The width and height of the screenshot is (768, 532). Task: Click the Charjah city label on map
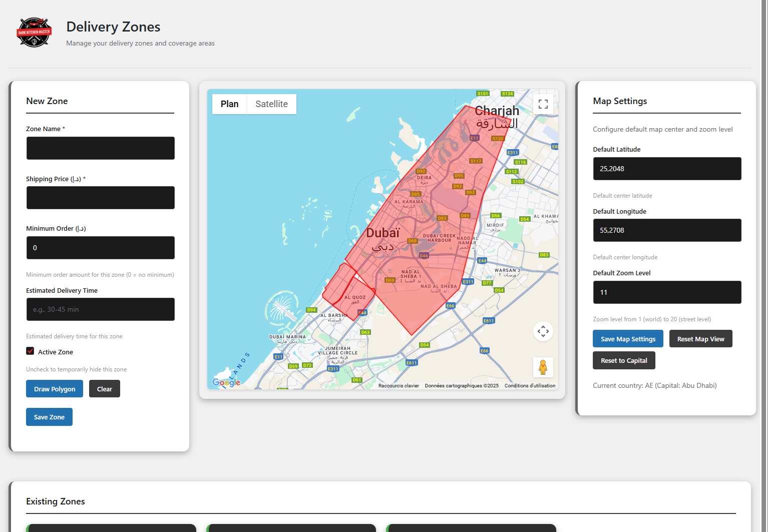pos(497,111)
